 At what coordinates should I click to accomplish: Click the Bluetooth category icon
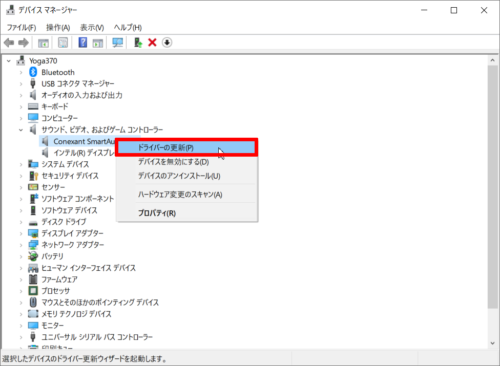pyautogui.click(x=33, y=72)
